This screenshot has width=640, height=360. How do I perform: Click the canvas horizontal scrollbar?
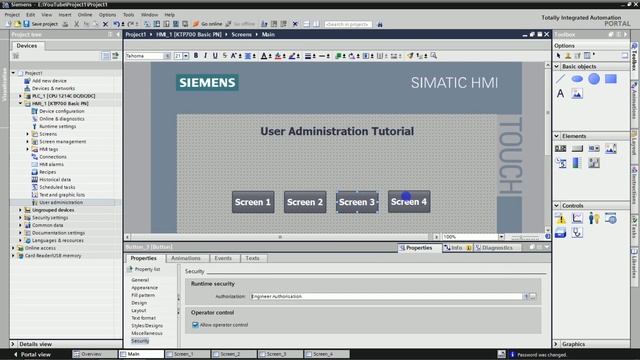pyautogui.click(x=280, y=237)
